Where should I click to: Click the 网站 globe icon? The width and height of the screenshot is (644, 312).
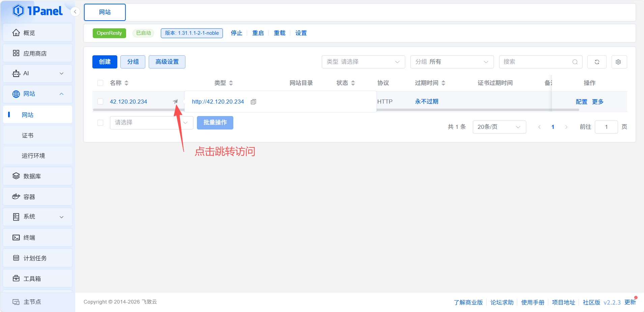[x=16, y=94]
